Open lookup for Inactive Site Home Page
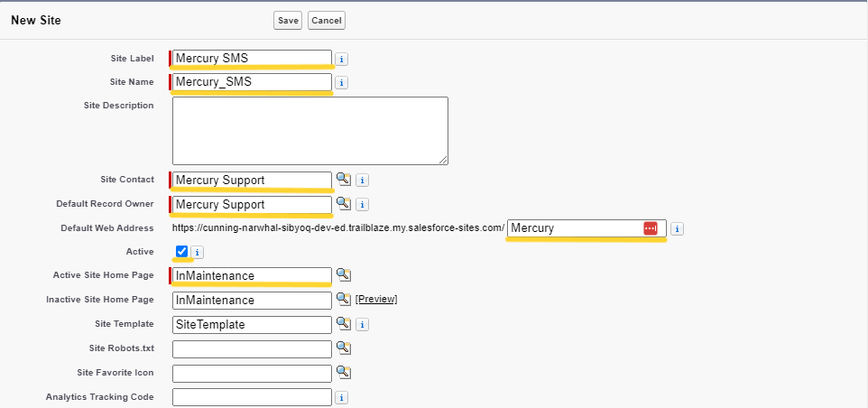This screenshot has width=868, height=408. click(344, 299)
